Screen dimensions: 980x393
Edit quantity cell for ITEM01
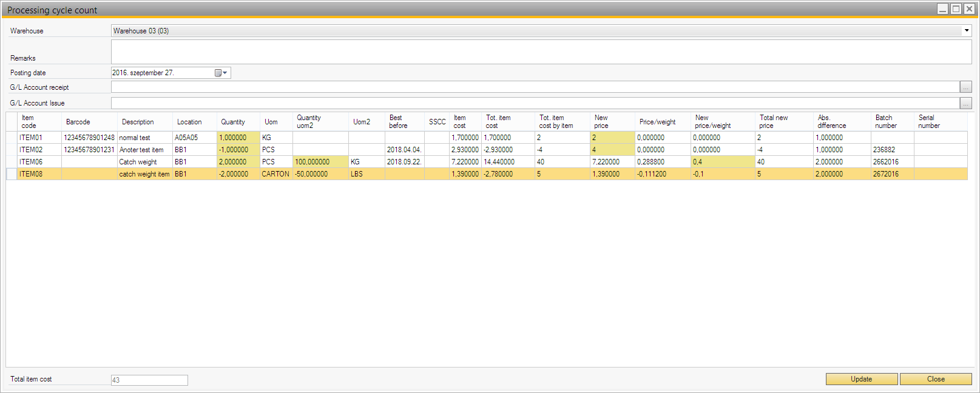coord(238,138)
